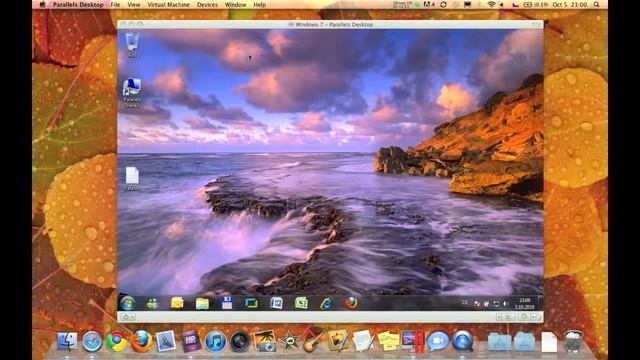Open the Windows Start orb
This screenshot has width=640, height=360.
(128, 303)
